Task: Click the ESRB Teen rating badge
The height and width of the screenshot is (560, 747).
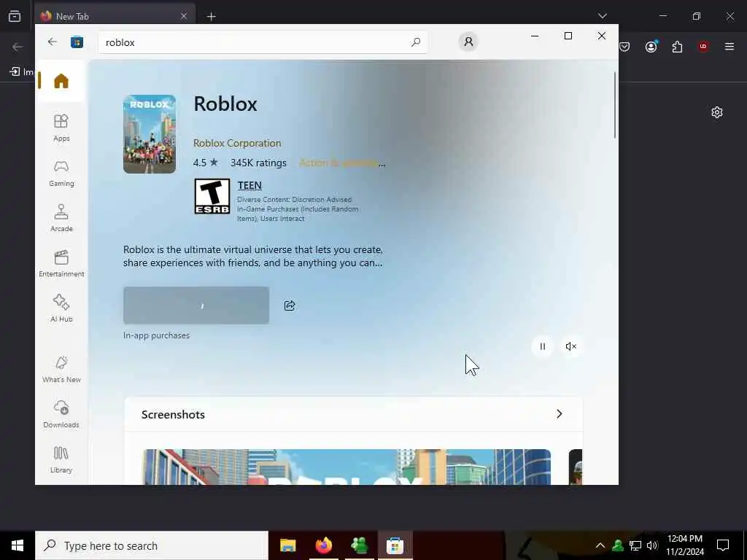Action: [x=212, y=197]
